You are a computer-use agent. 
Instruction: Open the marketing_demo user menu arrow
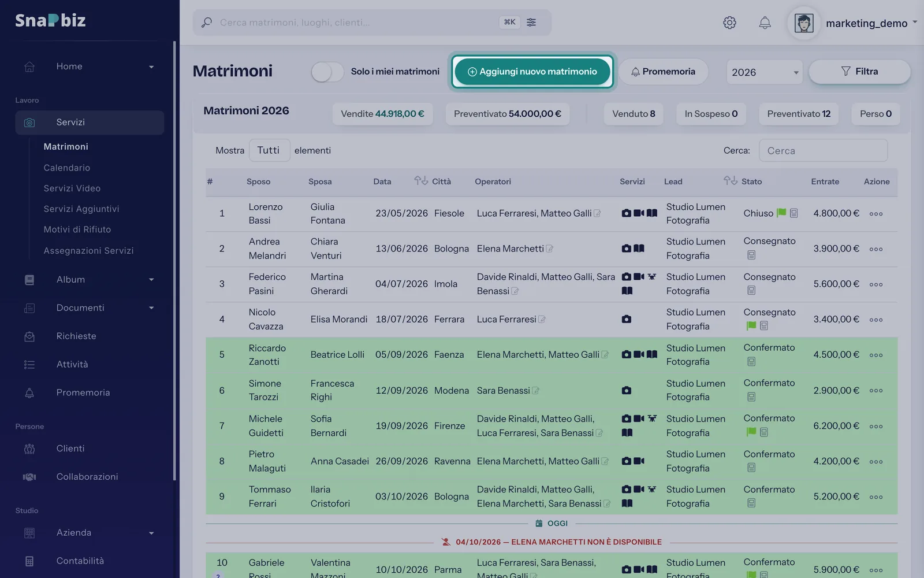[915, 23]
